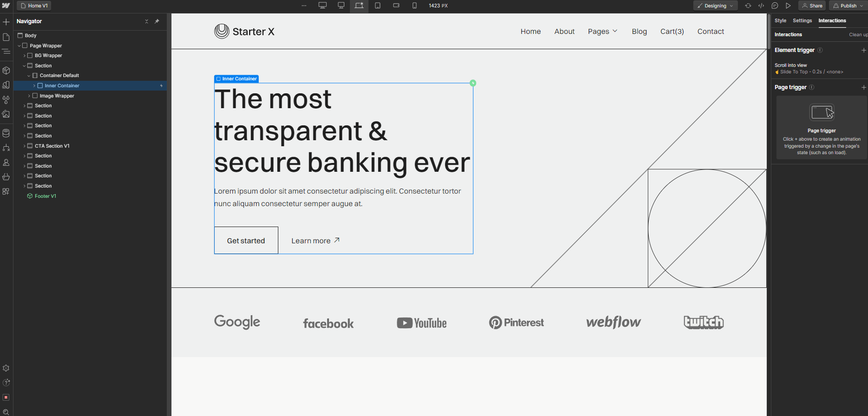Open the CMS database panel
868x416 pixels.
tap(6, 133)
